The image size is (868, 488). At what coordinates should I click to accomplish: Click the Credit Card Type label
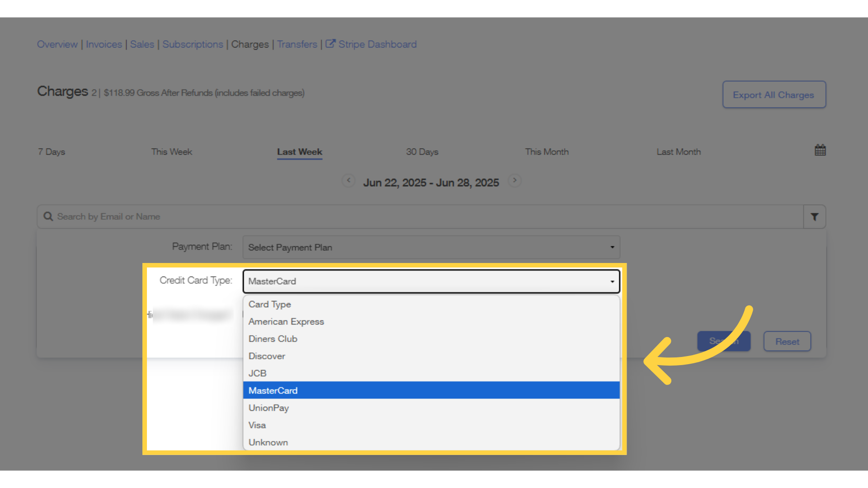click(196, 280)
